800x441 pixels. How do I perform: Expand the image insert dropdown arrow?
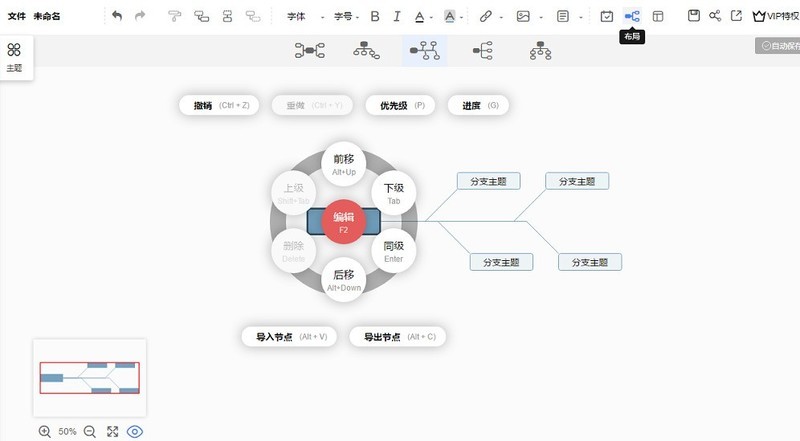(x=541, y=17)
